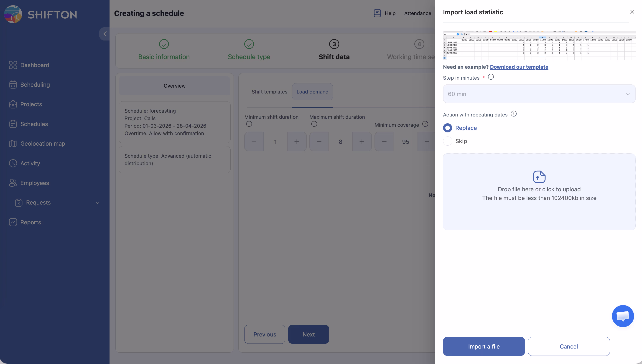Select the Replace radio option
This screenshot has height=364, width=642.
447,128
